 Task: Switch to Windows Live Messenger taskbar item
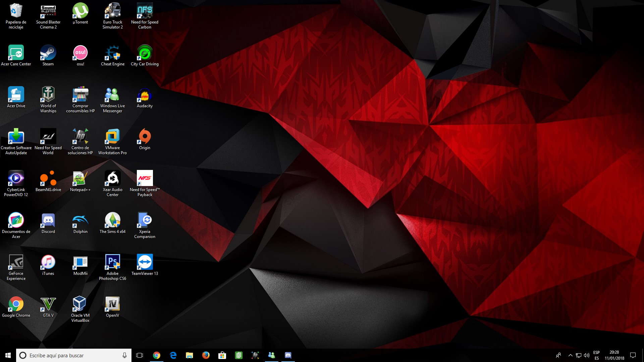coord(271,355)
